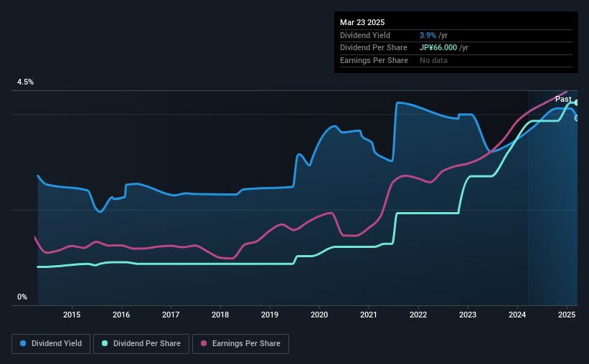Click the Mar 23 2025 tooltip date
Image resolution: width=589 pixels, height=364 pixels.
[362, 22]
